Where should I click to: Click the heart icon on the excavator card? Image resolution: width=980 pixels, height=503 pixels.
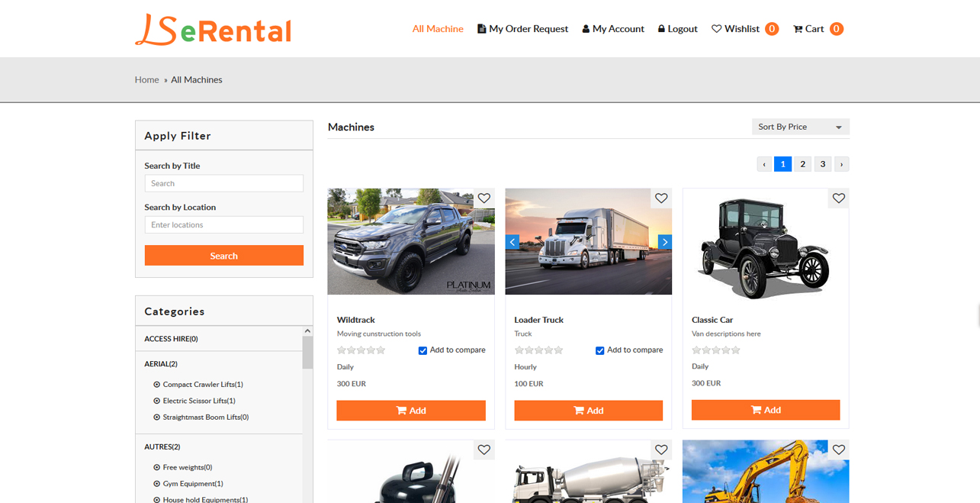tap(838, 450)
